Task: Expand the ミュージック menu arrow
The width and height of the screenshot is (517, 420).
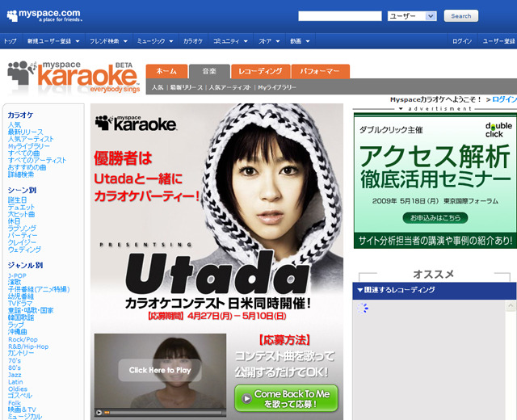Action: (171, 41)
